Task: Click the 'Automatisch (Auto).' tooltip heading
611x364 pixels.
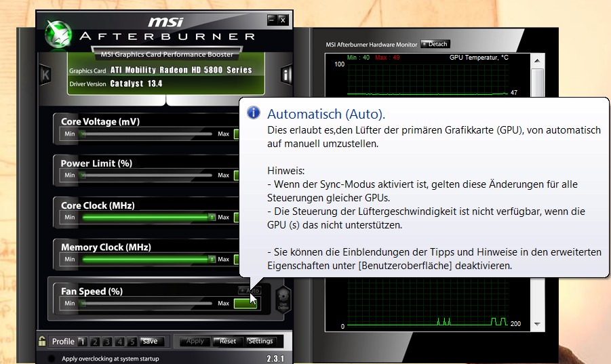Action: tap(326, 114)
